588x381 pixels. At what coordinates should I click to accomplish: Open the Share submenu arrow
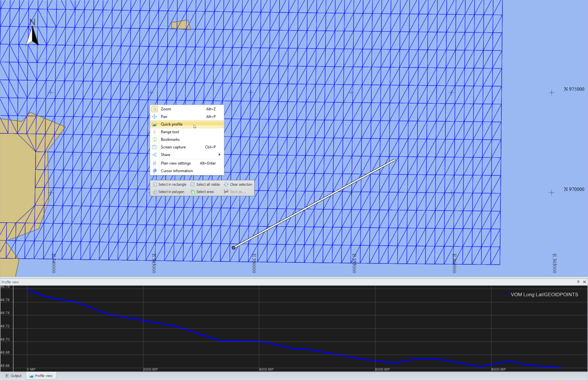tap(219, 155)
